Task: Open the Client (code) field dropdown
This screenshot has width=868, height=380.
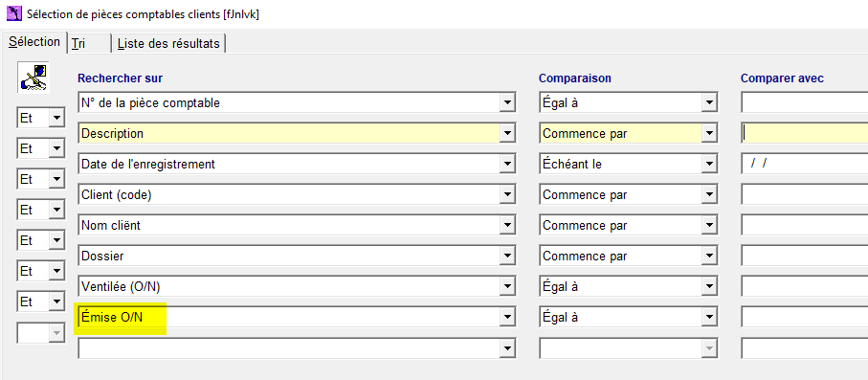Action: click(506, 195)
